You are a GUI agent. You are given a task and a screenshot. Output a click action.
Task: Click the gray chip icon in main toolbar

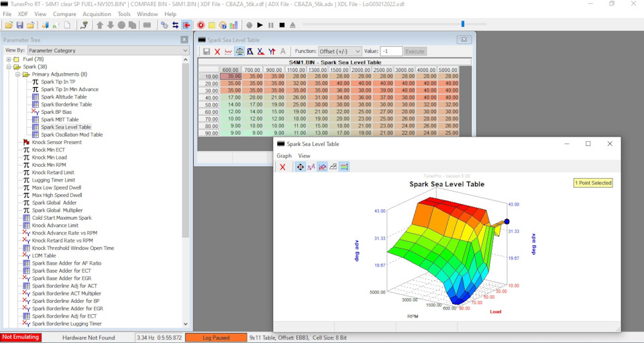[147, 25]
